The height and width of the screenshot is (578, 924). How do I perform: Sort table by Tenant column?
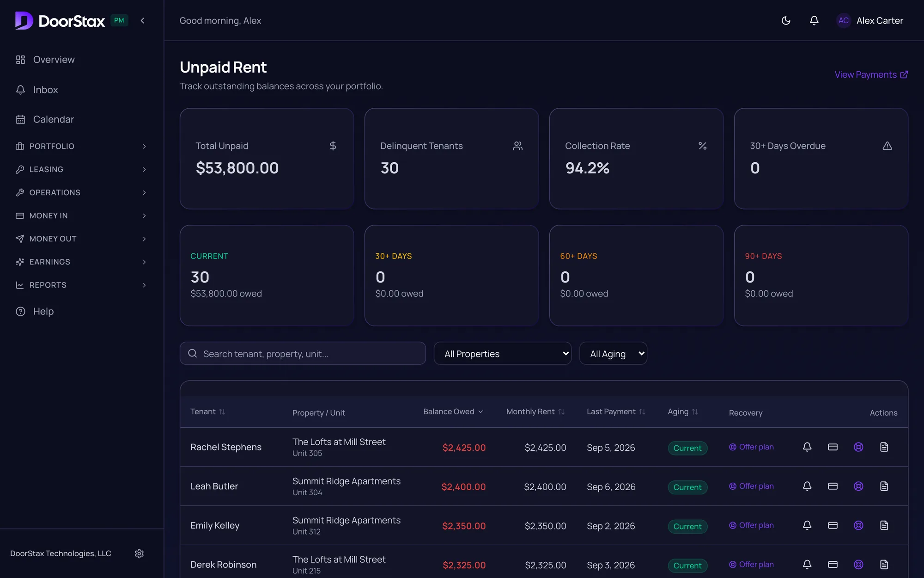208,412
